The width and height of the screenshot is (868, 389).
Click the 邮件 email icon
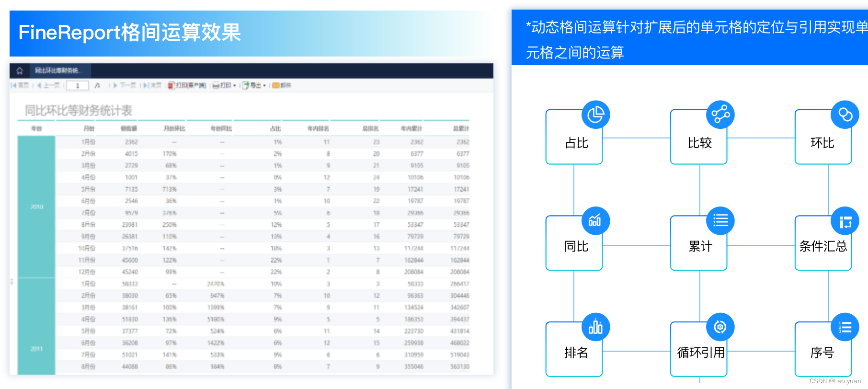(276, 85)
